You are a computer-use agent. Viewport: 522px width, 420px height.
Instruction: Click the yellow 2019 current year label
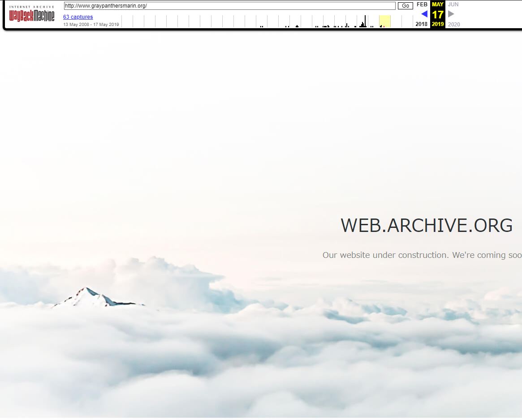[x=437, y=24]
